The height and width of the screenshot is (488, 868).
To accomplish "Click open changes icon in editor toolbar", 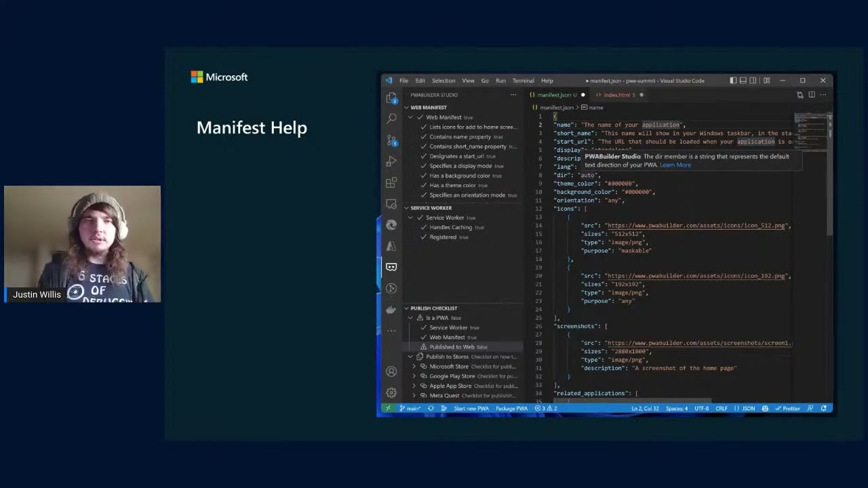I will tap(800, 95).
